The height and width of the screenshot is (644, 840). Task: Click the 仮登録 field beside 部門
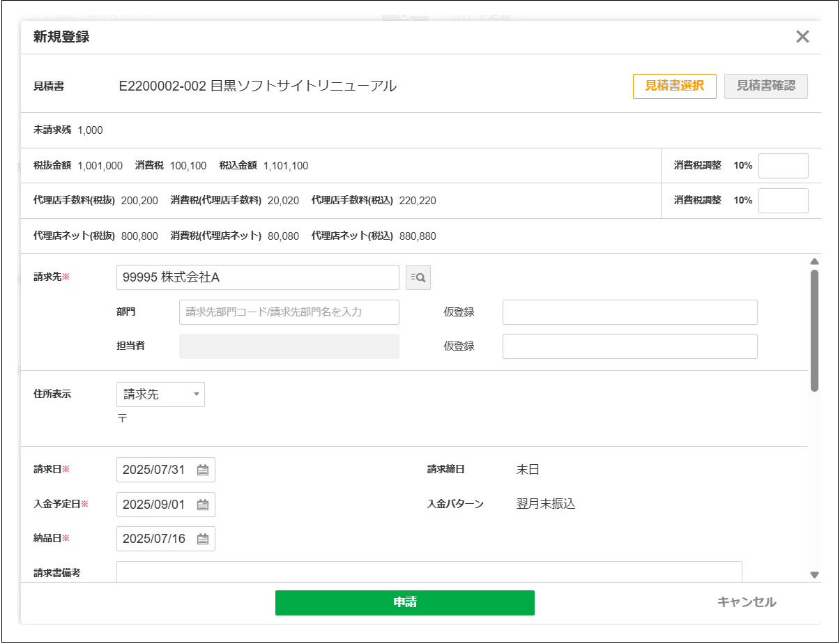coord(629,312)
